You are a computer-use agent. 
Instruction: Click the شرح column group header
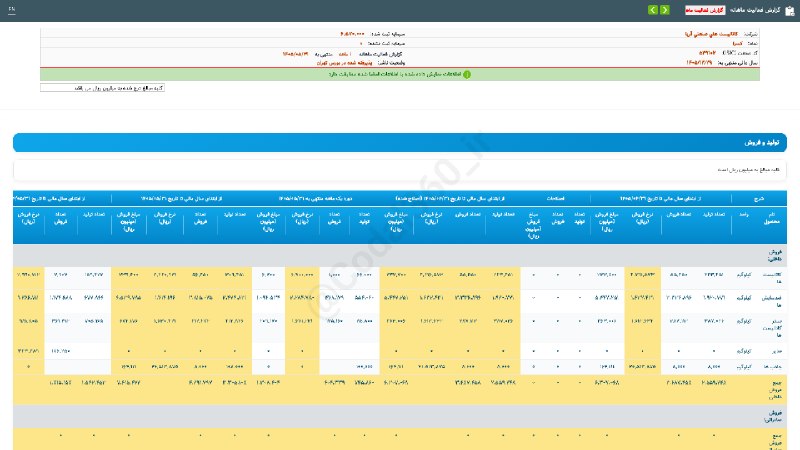coord(759,198)
